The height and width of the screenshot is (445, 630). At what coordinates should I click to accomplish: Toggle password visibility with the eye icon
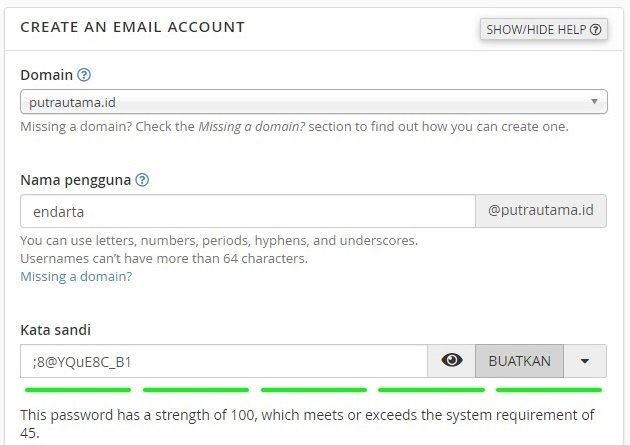[x=452, y=361]
